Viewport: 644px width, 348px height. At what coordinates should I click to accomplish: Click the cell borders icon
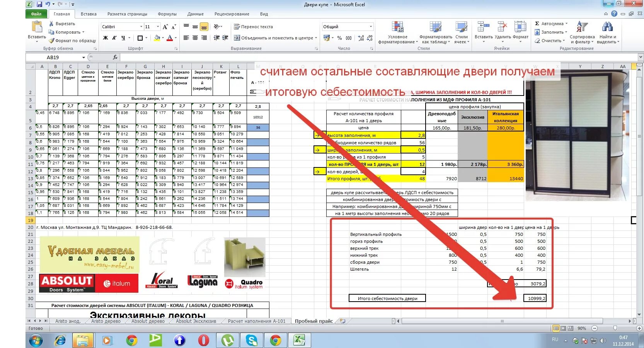[140, 38]
